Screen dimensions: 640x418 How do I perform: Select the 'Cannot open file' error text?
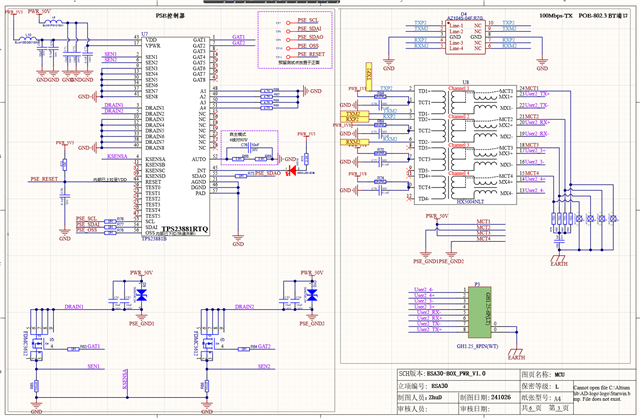tap(603, 393)
